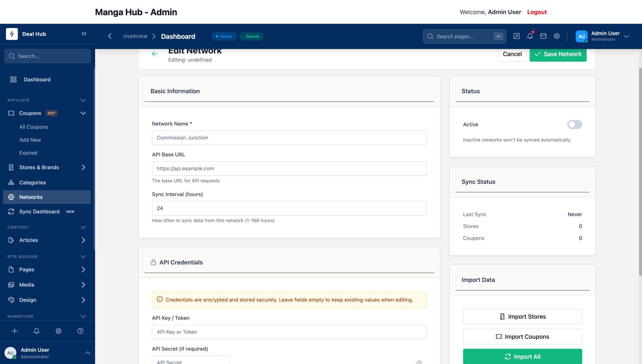Collapse the sidebar with double-chevron icon
642x364 pixels.
pyautogui.click(x=84, y=34)
